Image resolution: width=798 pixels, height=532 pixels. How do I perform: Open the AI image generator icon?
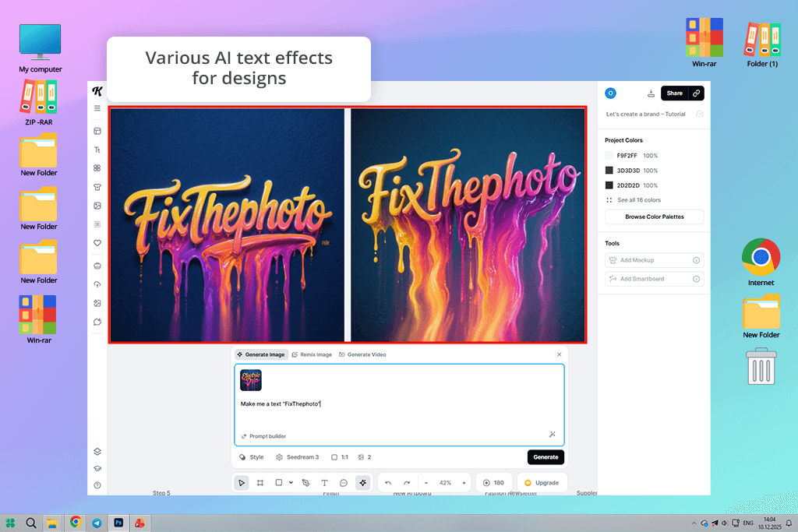pos(97,303)
